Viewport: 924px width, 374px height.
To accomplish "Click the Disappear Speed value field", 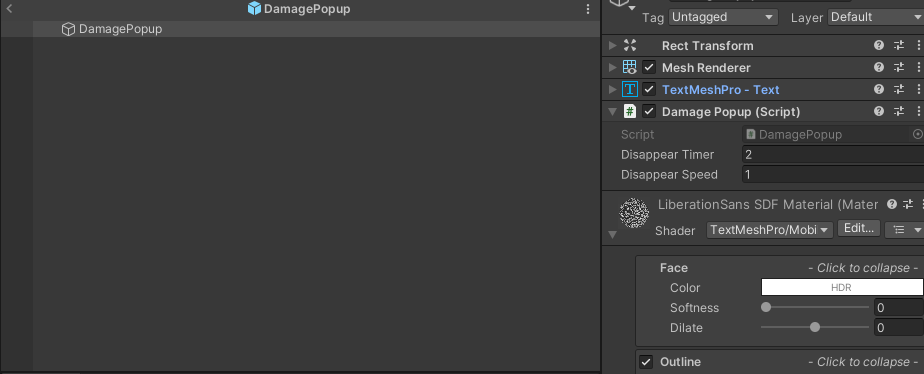I will point(833,174).
